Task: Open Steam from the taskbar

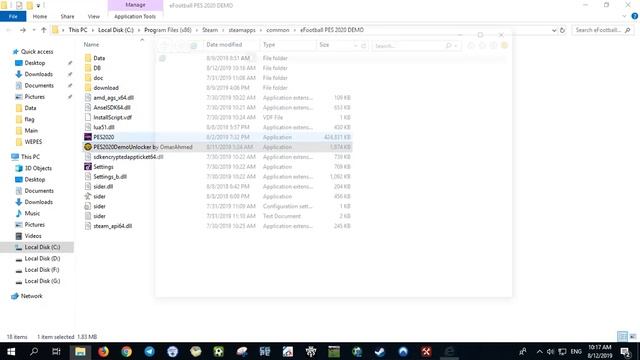Action: pyautogui.click(x=380, y=351)
